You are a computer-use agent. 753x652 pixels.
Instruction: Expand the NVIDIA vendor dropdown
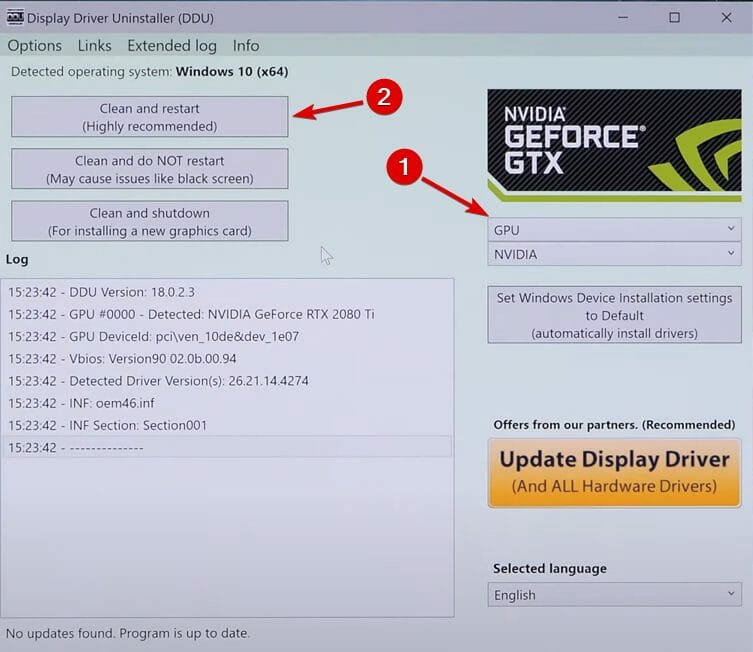pos(614,254)
